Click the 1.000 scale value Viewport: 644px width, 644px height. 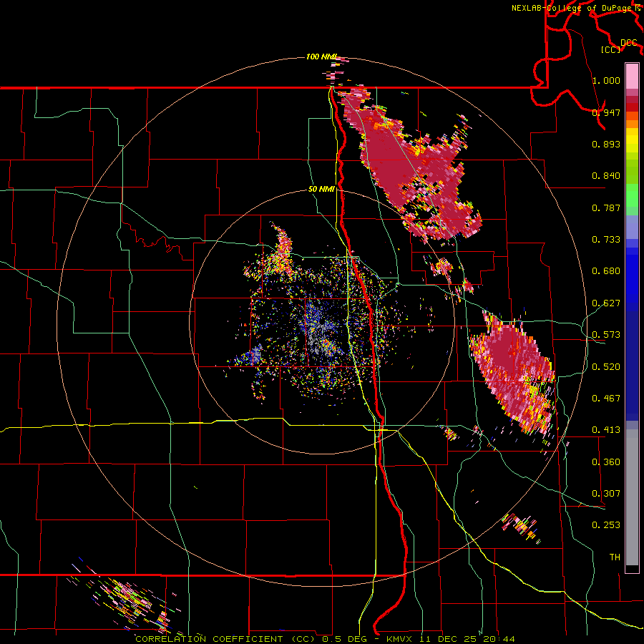coord(606,80)
